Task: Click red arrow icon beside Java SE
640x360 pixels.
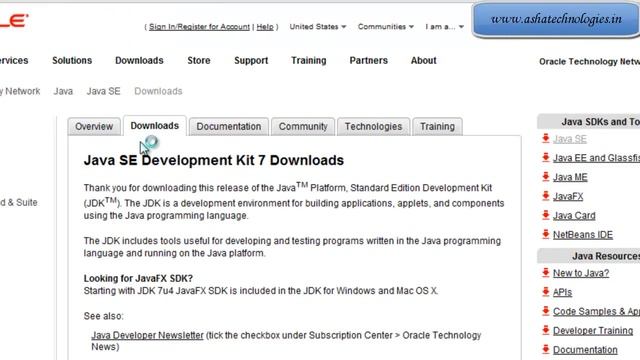Action: [545, 138]
